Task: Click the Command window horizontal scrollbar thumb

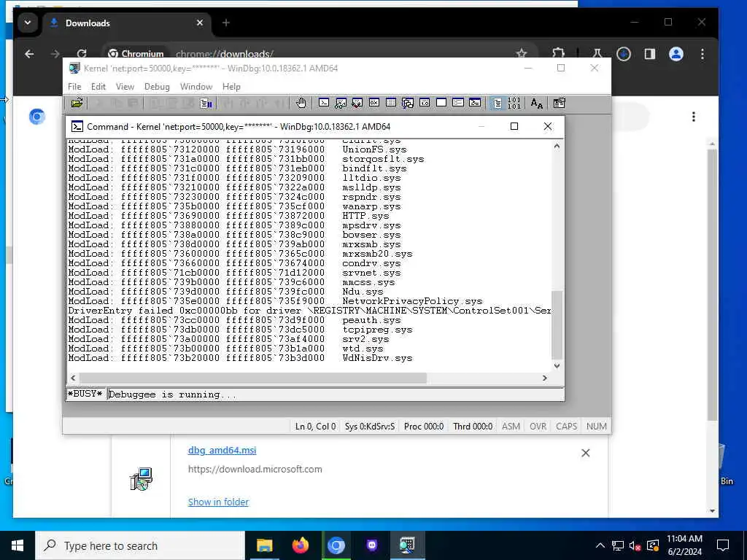Action: click(x=252, y=378)
